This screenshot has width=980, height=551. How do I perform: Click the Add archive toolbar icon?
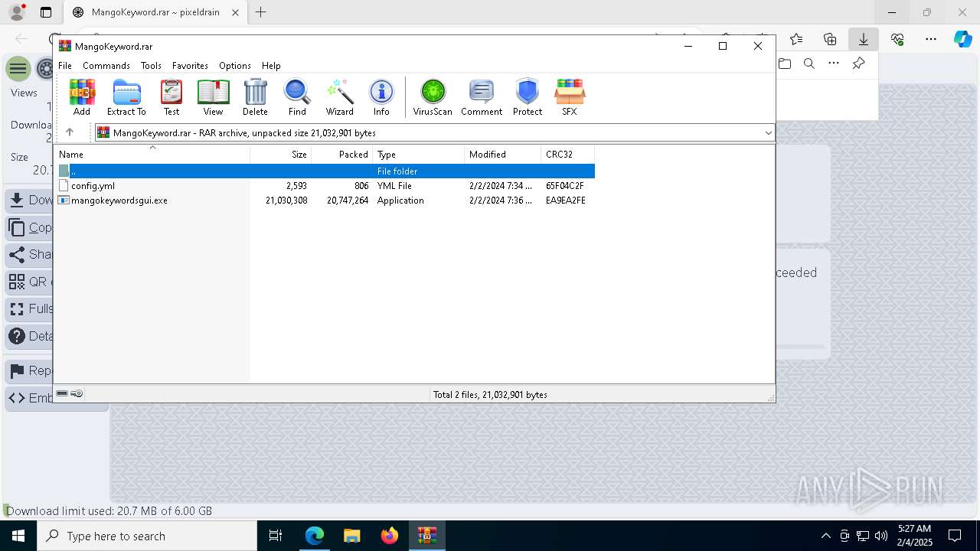[82, 98]
